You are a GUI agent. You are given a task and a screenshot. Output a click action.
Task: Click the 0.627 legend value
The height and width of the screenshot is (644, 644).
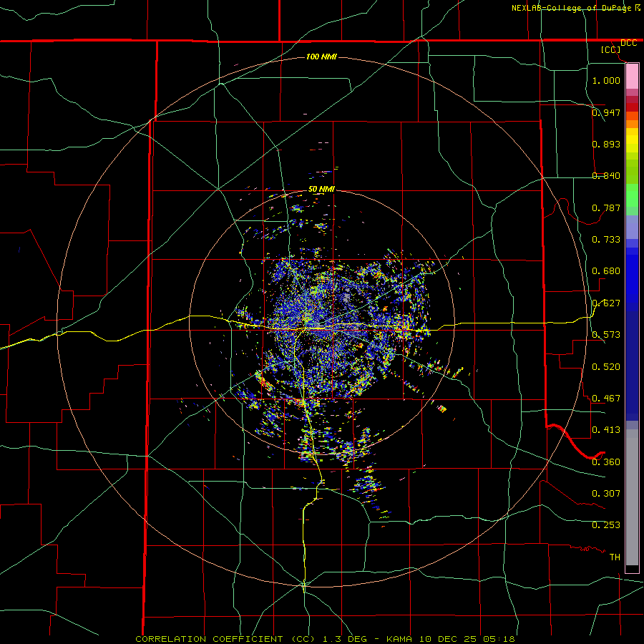point(606,303)
